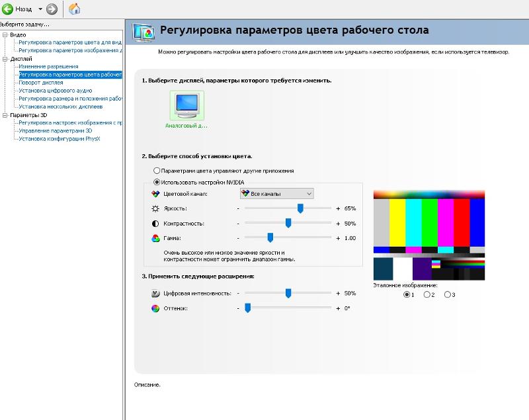Collapse the Параметры 3D tree node
Screen dimensions: 529x420
[x=5, y=115]
